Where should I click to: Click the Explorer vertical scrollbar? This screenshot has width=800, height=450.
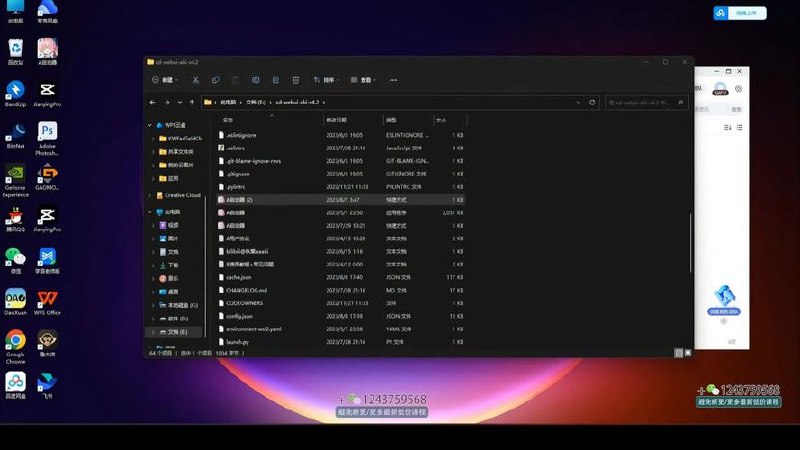[691, 243]
